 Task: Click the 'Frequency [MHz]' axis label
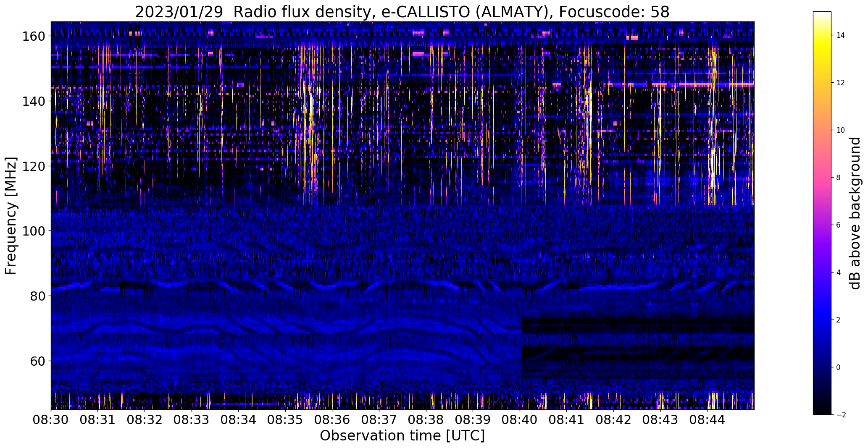11,216
